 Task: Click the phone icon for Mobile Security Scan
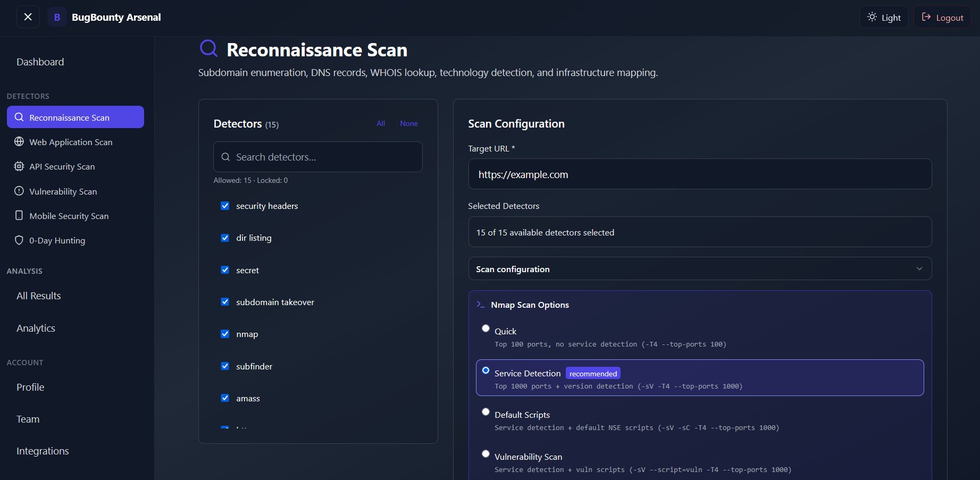coord(19,215)
